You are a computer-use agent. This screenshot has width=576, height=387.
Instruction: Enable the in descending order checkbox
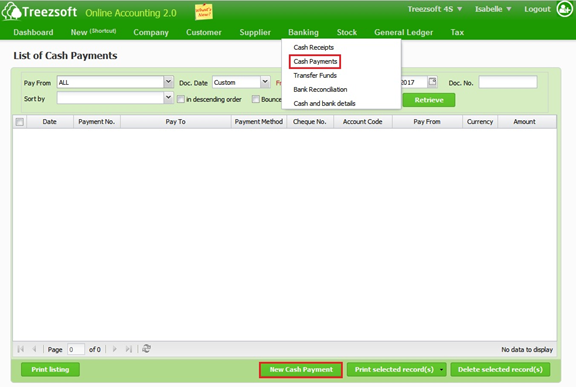(181, 99)
